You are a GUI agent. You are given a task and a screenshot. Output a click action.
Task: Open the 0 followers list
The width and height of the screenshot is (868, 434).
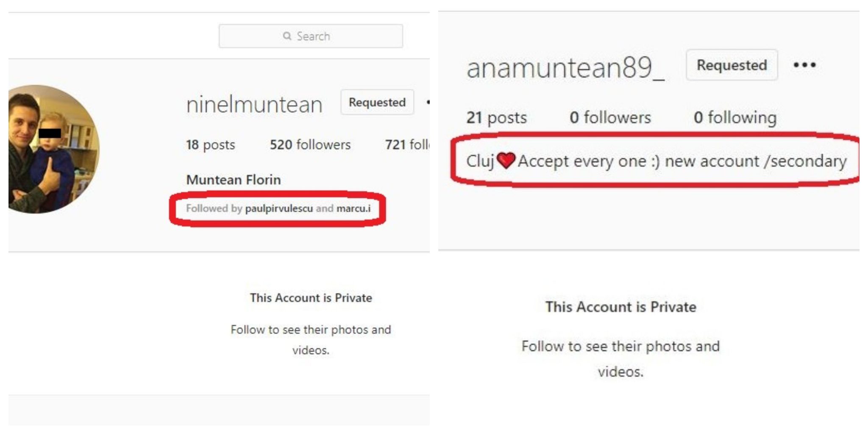pyautogui.click(x=610, y=117)
